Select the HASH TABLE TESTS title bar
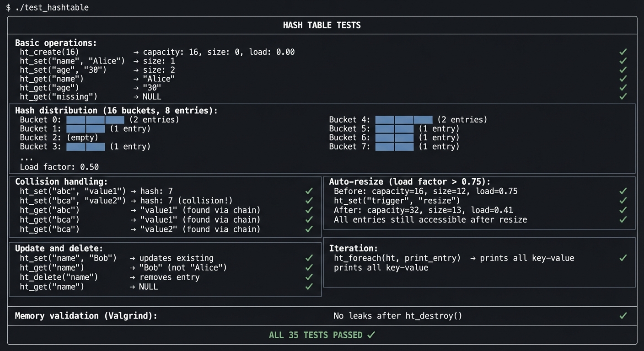 (322, 25)
